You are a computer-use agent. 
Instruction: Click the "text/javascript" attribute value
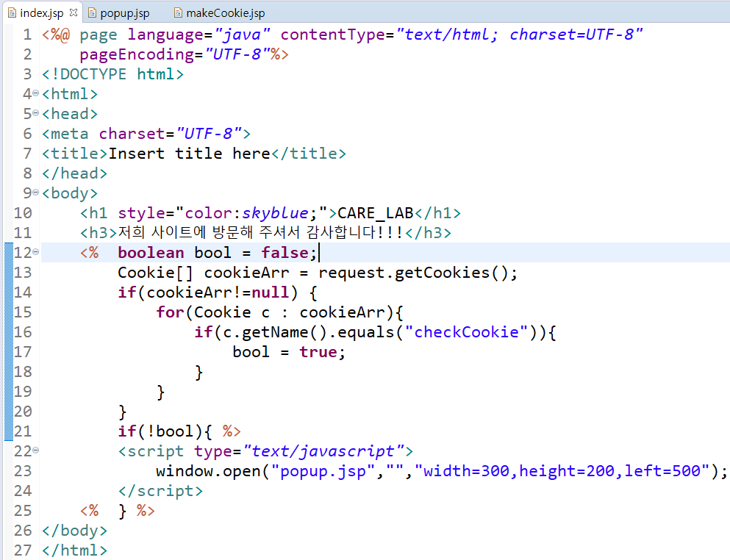(323, 451)
